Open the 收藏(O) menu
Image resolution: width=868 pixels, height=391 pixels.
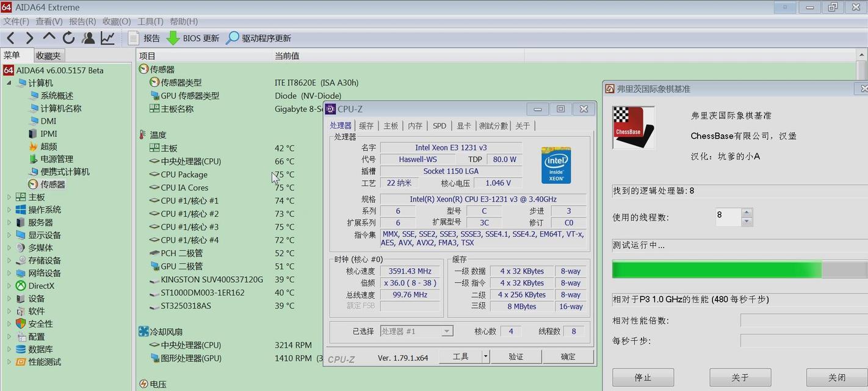[117, 21]
